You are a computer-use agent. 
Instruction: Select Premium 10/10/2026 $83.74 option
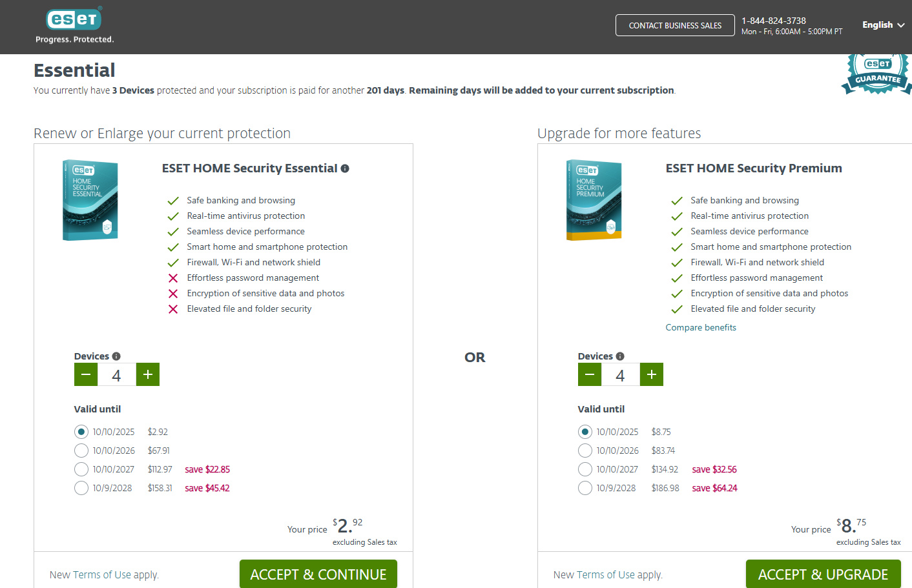[x=585, y=451]
